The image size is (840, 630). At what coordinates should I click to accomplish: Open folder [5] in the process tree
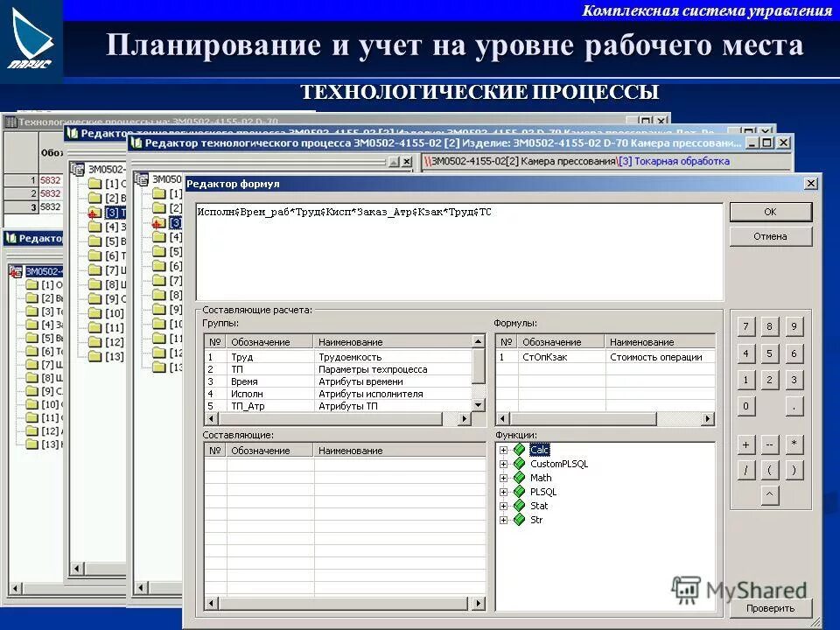pyautogui.click(x=31, y=337)
